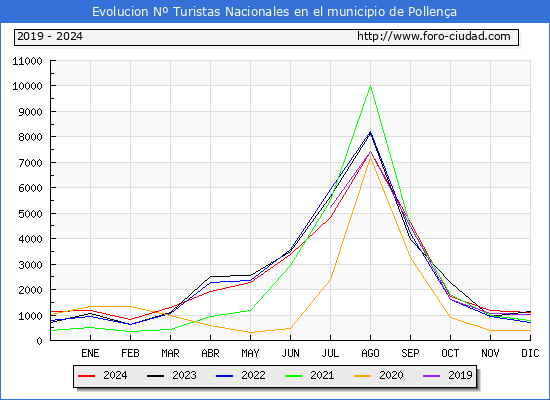Click the MAY month axis label
Image resolution: width=550 pixels, height=400 pixels.
[250, 353]
